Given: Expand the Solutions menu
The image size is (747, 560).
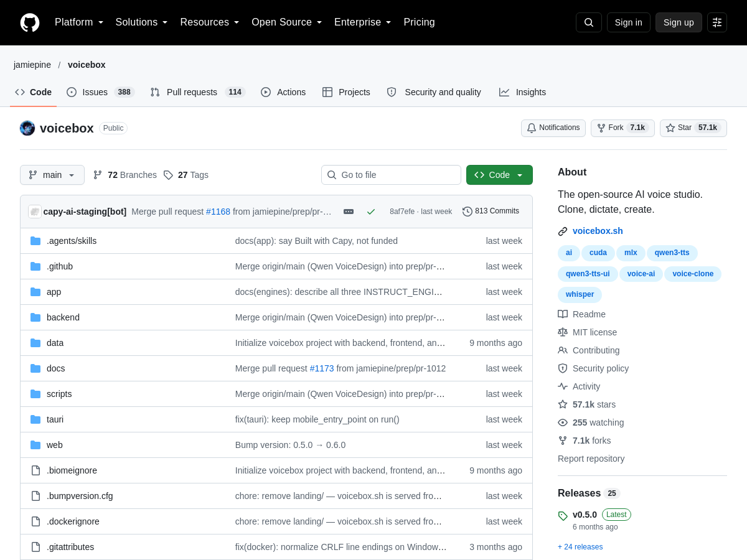Looking at the screenshot, I should tap(141, 22).
